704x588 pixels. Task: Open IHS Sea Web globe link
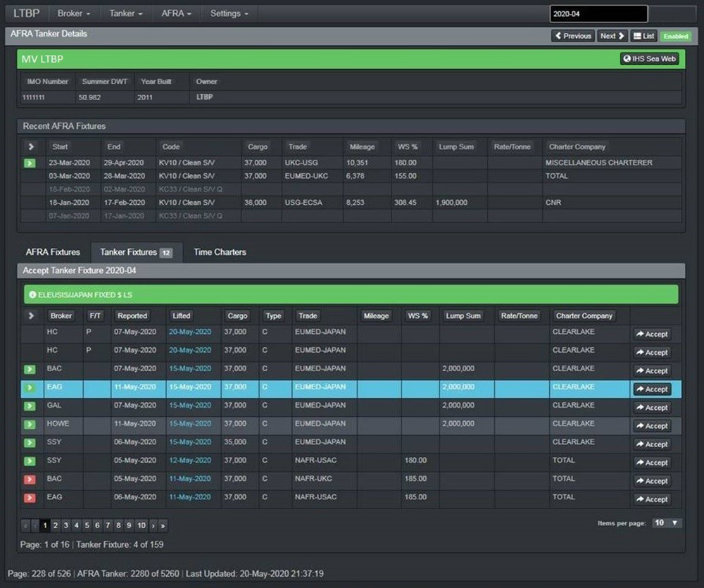[x=649, y=59]
